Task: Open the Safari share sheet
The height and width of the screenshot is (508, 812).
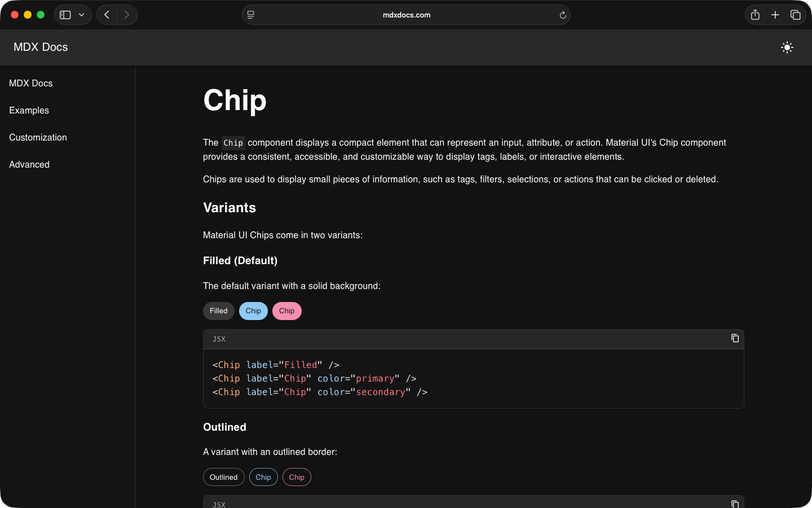Action: pos(755,15)
